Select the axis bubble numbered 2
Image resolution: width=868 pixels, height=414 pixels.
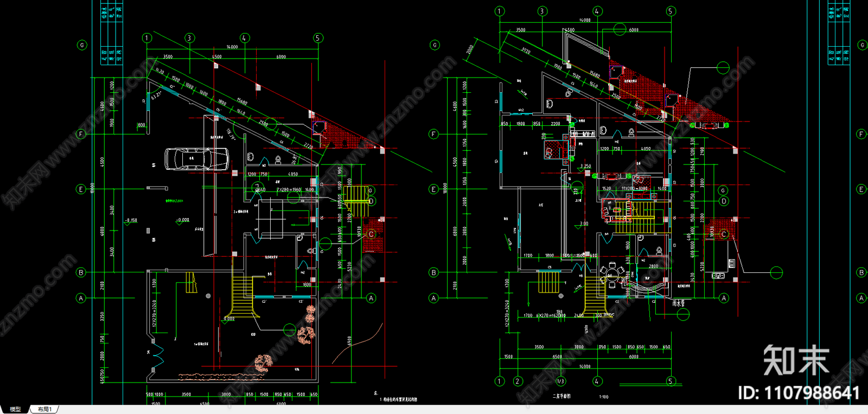click(518, 381)
